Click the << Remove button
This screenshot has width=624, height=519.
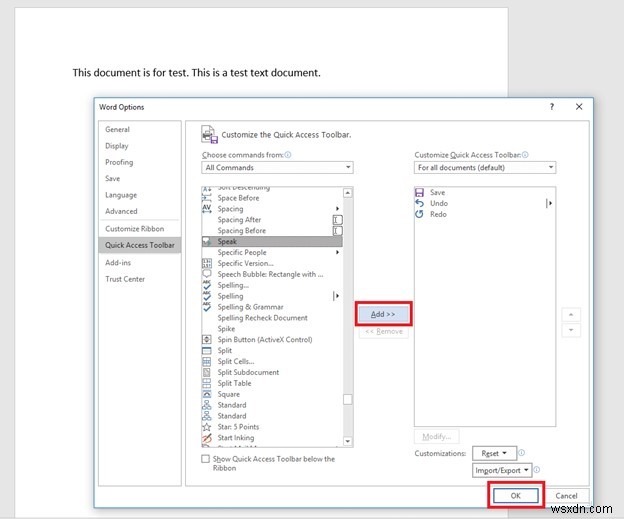pyautogui.click(x=384, y=331)
